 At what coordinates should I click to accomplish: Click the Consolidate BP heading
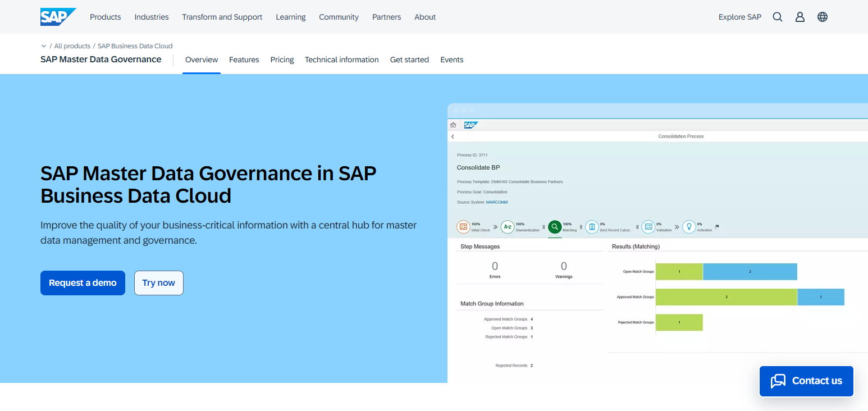478,167
